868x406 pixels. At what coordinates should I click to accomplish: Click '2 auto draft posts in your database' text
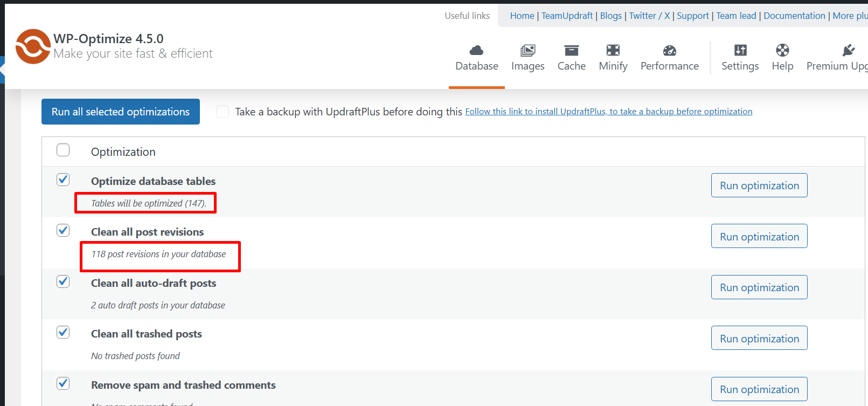coord(158,305)
